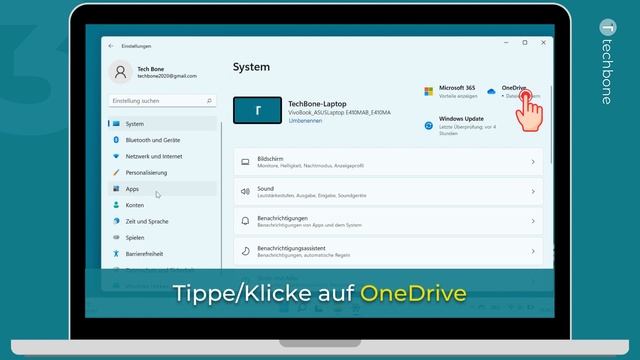Expand Sound via its chevron

[x=533, y=191]
